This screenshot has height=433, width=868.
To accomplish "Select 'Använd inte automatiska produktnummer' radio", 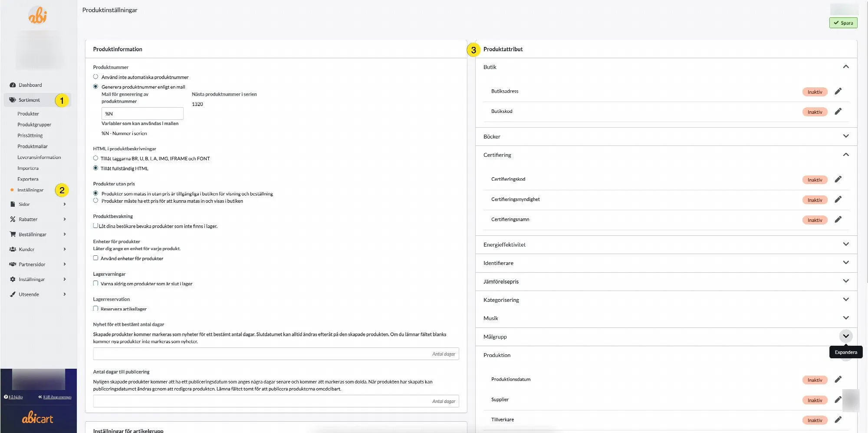I will 95,77.
